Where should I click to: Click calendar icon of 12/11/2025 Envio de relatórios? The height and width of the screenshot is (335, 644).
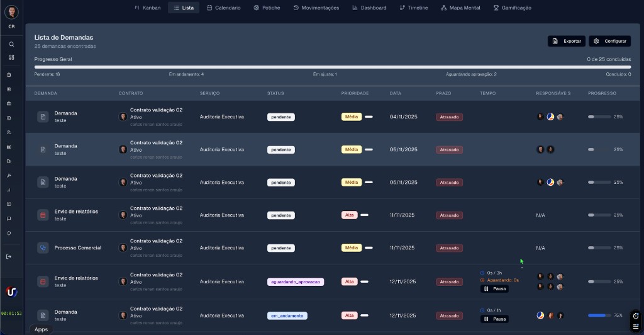[x=43, y=281]
